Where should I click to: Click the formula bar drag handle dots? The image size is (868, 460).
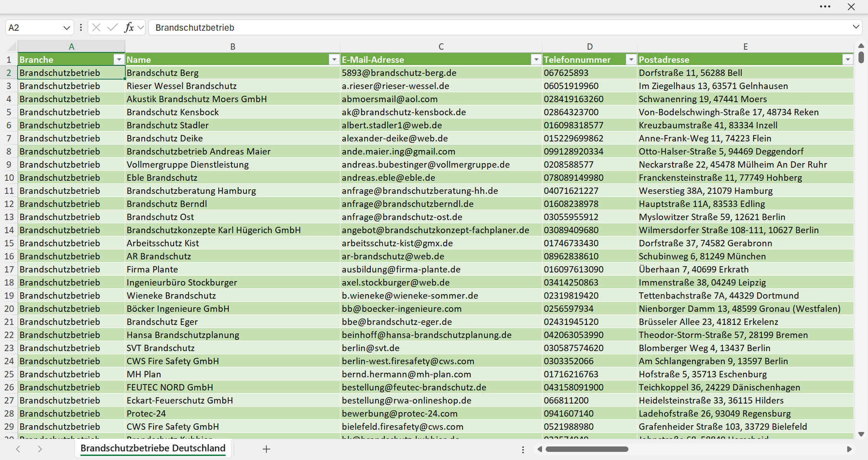tap(81, 27)
